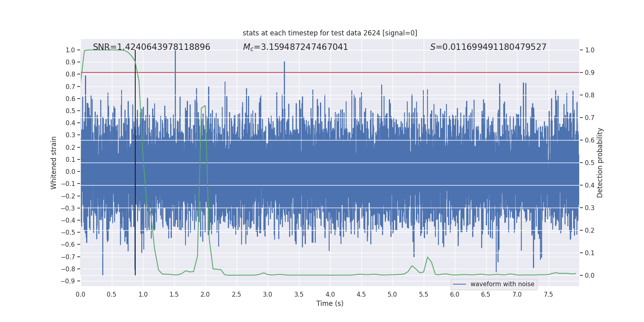Select the SNR value annotation text
This screenshot has width=644, height=322.
[151, 47]
